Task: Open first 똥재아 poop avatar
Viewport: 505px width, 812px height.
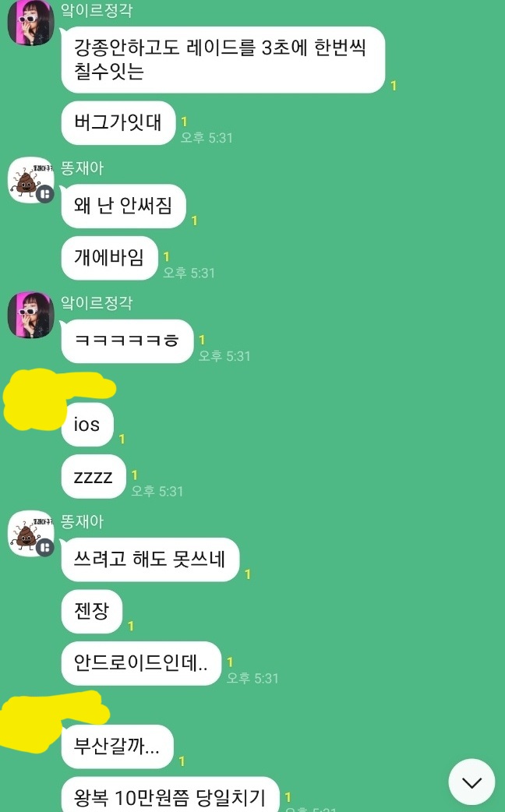Action: click(31, 180)
